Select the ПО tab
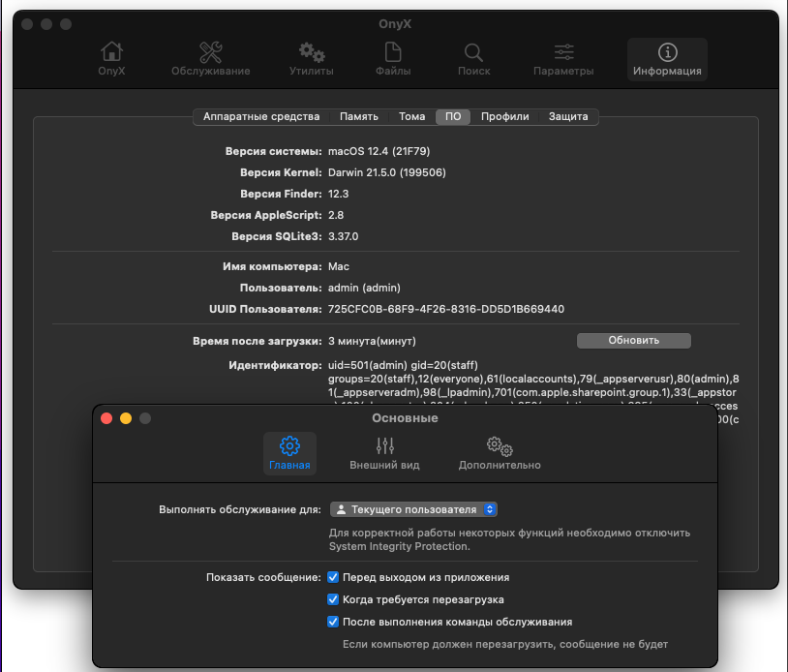This screenshot has width=788, height=672. pyautogui.click(x=453, y=116)
